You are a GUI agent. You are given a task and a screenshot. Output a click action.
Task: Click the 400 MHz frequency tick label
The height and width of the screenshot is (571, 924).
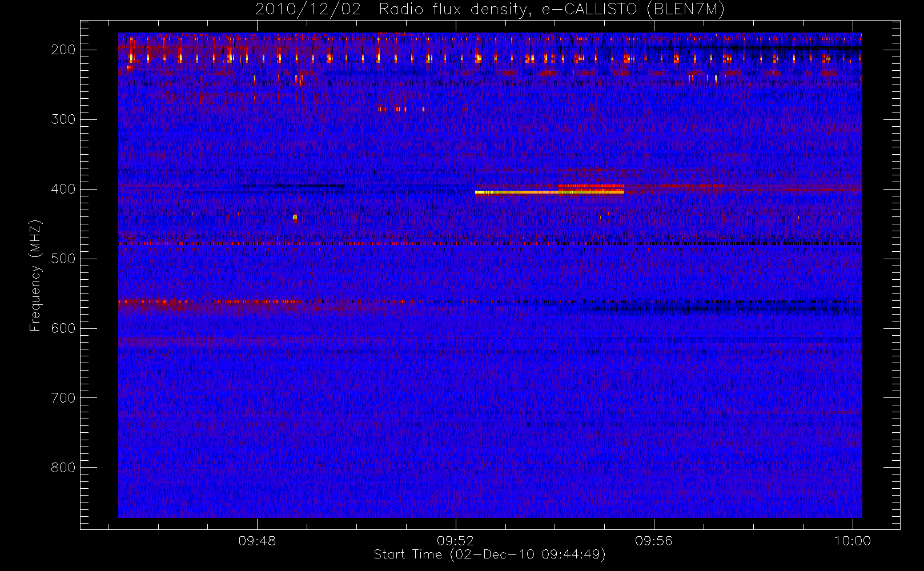click(63, 189)
